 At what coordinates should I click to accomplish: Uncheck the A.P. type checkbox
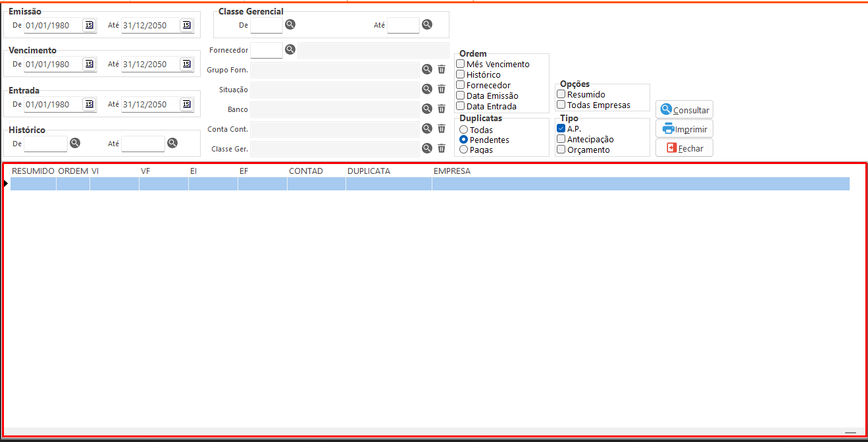point(561,128)
